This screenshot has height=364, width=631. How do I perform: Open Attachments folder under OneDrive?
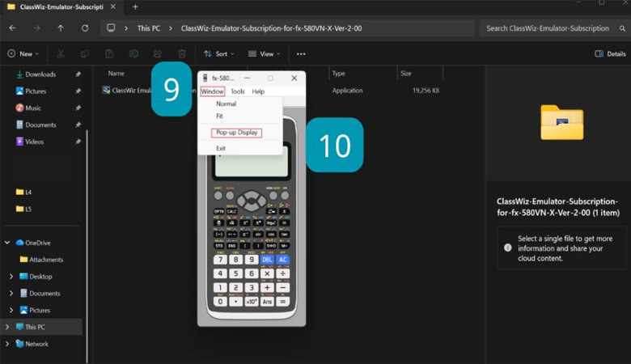46,260
